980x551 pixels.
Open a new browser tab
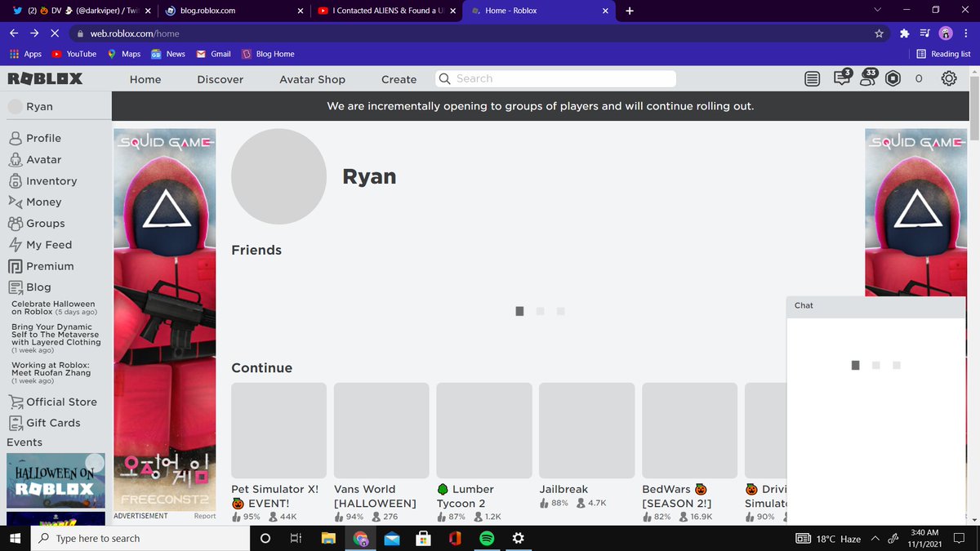(x=629, y=11)
